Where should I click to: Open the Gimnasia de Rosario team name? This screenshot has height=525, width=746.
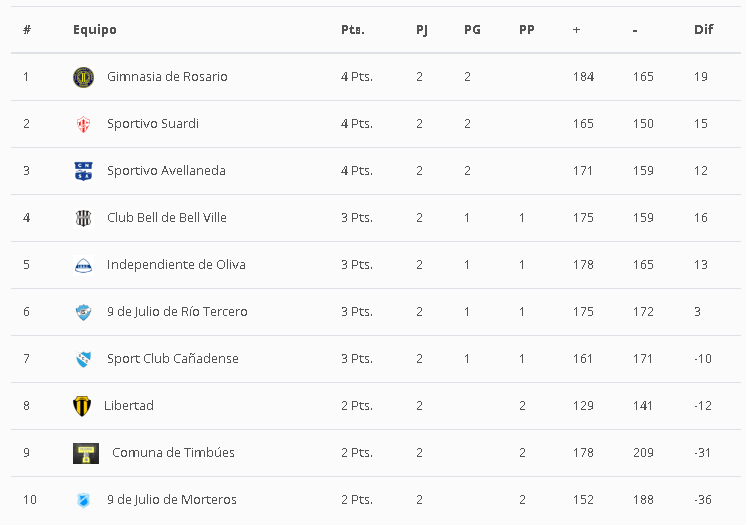(167, 77)
